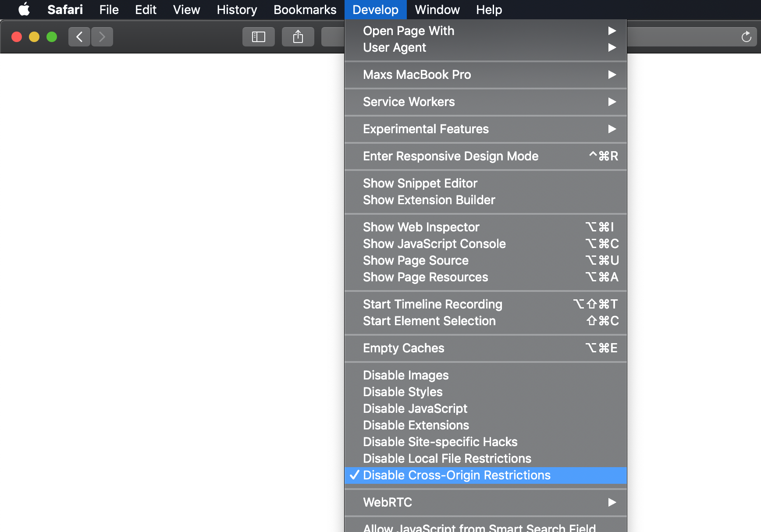Open the Bookmarks menu

click(305, 9)
